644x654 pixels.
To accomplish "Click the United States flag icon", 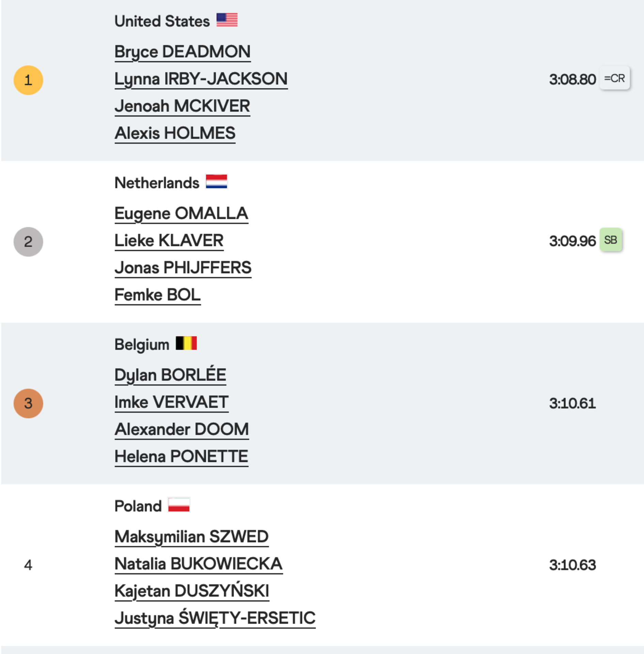I will [227, 20].
